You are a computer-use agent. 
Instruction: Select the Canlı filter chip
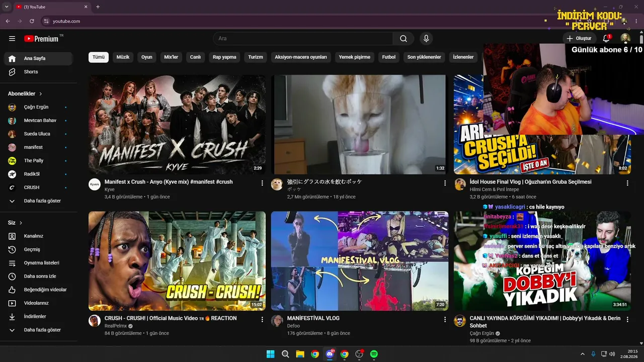click(195, 57)
